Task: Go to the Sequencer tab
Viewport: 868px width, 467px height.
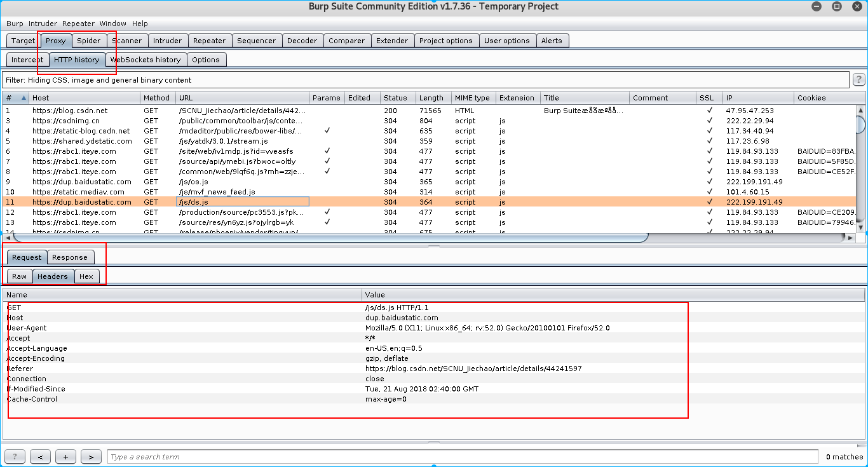Action: (257, 41)
